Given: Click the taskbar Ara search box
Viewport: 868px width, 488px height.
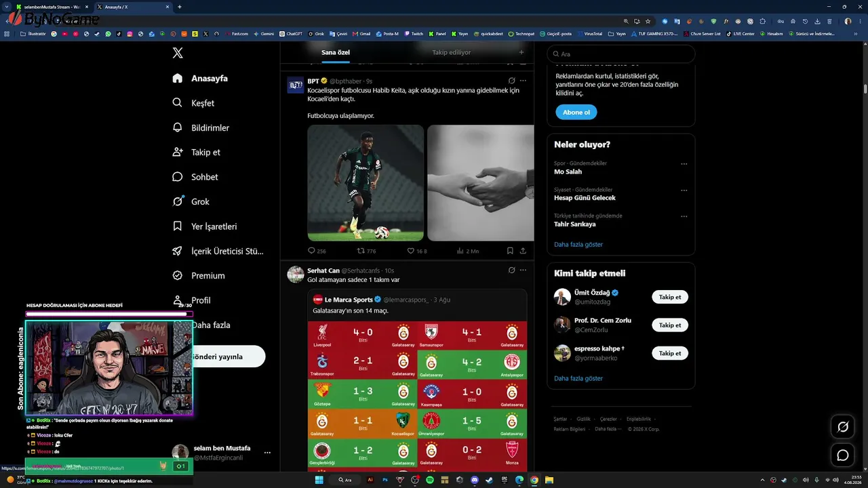Looking at the screenshot, I should [x=346, y=480].
